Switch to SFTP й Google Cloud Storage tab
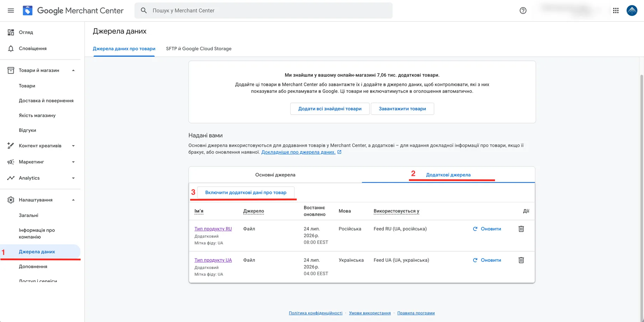644x322 pixels. 199,49
